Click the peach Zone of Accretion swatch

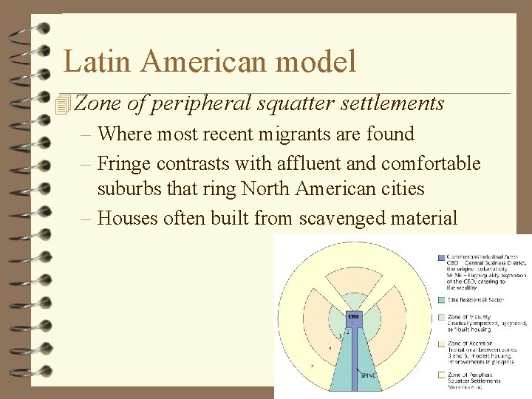441,344
